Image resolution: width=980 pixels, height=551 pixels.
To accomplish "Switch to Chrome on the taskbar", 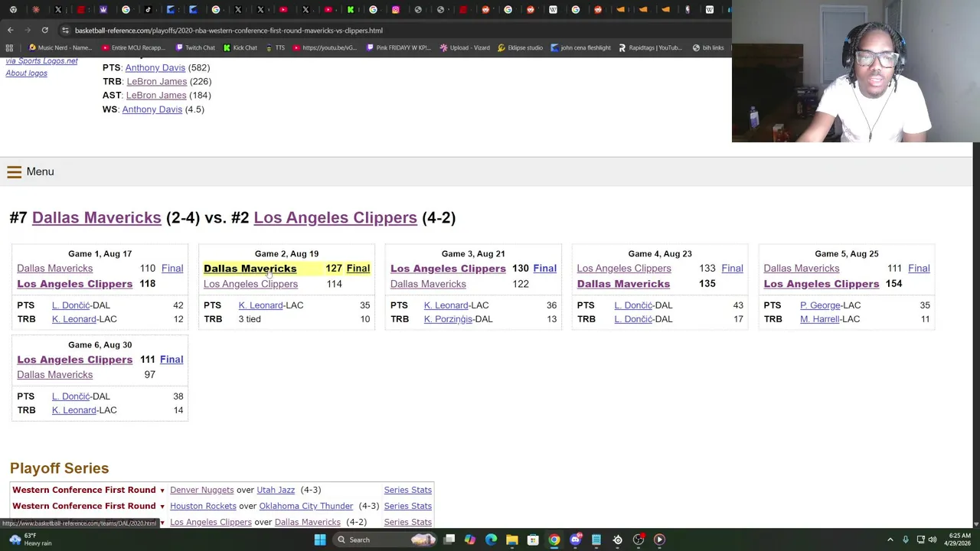I will point(554,540).
